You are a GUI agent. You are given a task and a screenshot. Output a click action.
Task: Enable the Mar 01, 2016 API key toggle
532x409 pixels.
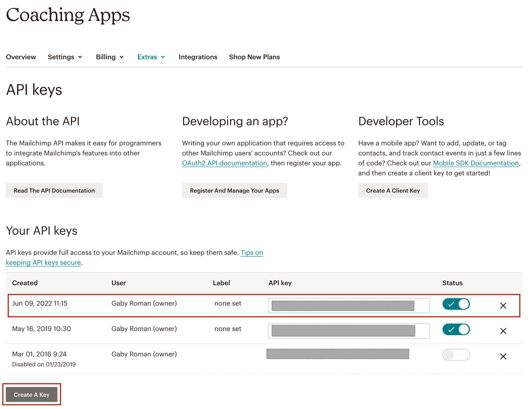456,355
